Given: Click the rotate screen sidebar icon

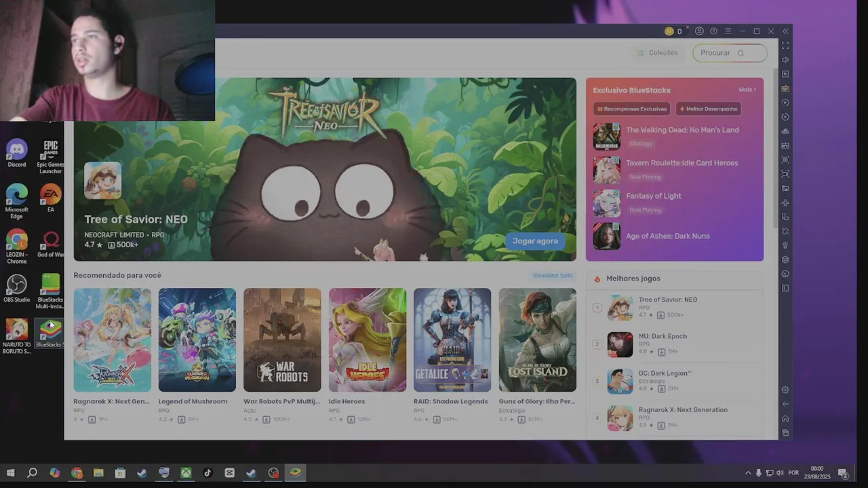Looking at the screenshot, I should (785, 231).
